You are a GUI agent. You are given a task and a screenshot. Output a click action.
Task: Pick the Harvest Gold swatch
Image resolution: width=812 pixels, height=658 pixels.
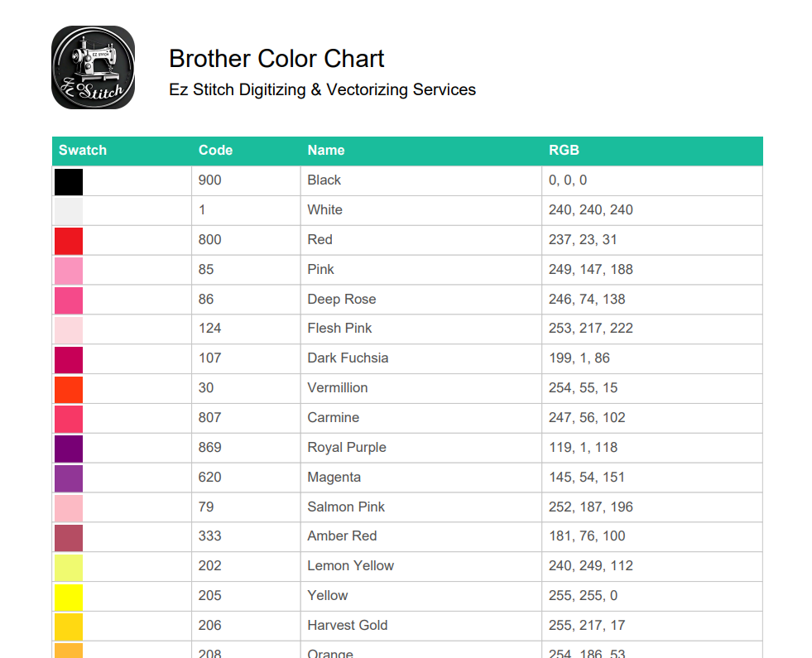coord(69,627)
